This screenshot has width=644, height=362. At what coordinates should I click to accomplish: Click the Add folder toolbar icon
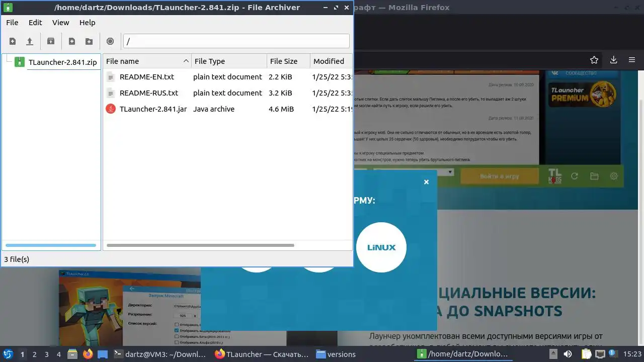(89, 41)
